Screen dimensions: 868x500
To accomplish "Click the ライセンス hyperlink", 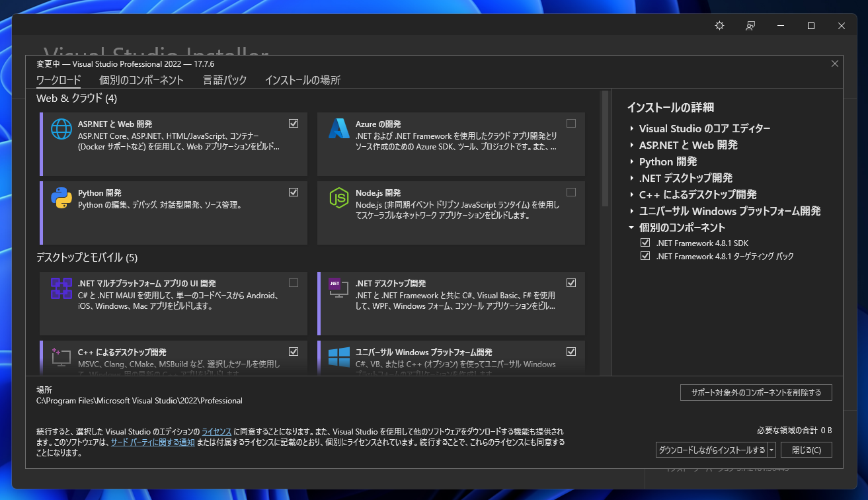I will 216,431.
